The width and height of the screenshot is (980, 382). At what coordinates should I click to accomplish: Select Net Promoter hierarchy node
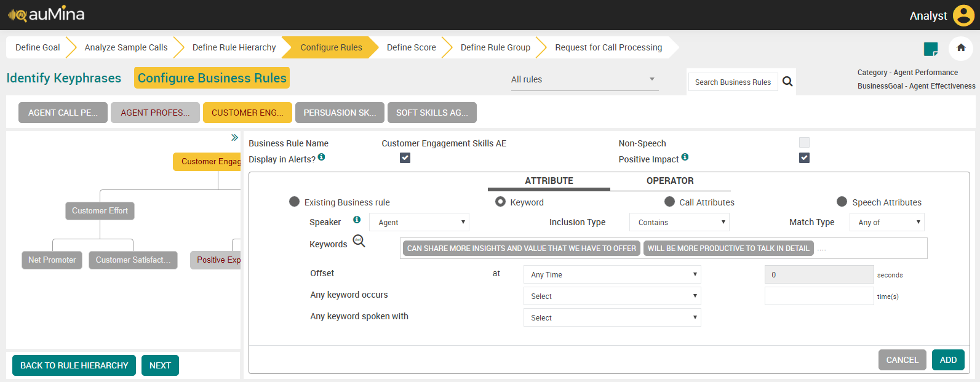(x=52, y=260)
